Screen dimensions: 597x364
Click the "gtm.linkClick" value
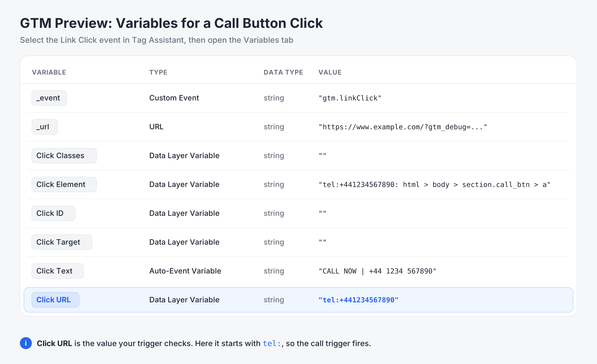pyautogui.click(x=350, y=98)
